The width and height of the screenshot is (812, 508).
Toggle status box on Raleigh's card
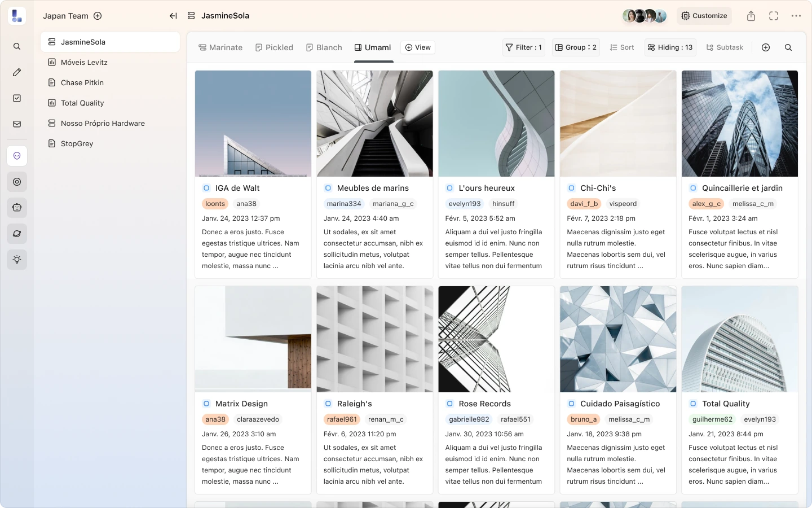pyautogui.click(x=328, y=404)
